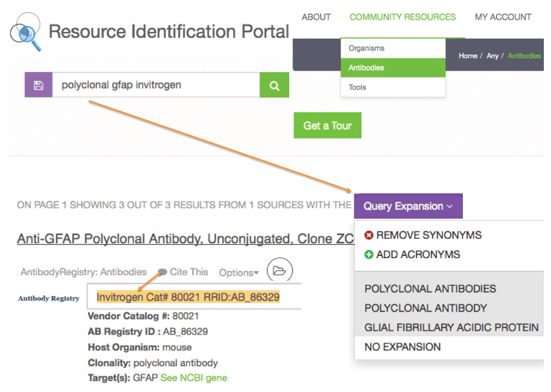This screenshot has height=392, width=551.
Task: Click the Antibodies breadcrumb link
Action: [x=524, y=56]
